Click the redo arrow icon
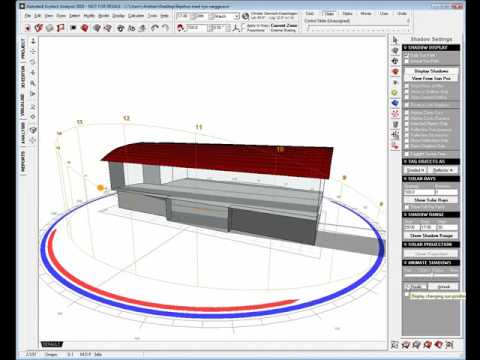The width and height of the screenshot is (480, 360). tap(165, 28)
